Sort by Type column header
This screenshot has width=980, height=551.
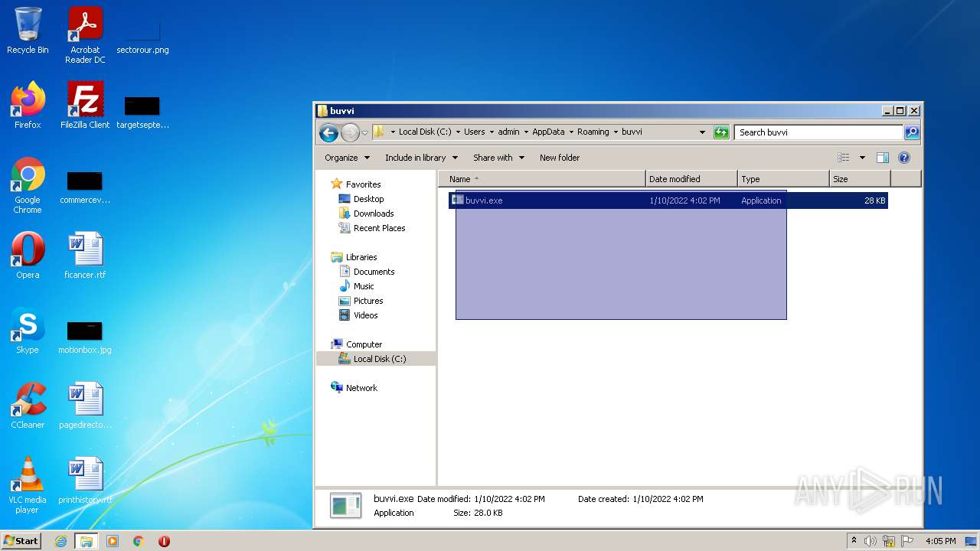(x=783, y=179)
